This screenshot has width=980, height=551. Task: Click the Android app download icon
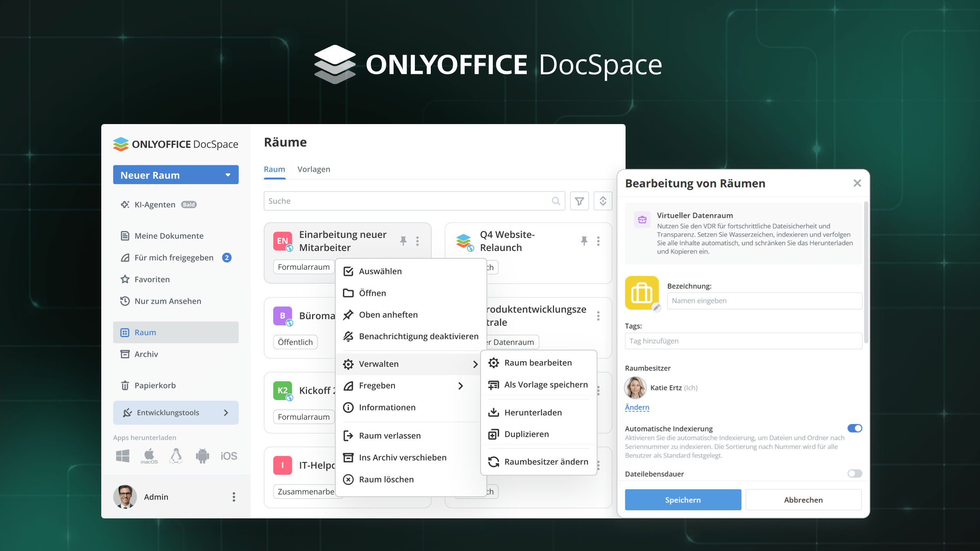[202, 455]
